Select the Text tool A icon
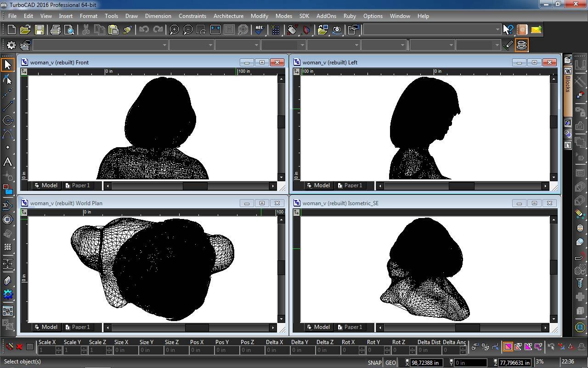The image size is (588, 368). 7,161
